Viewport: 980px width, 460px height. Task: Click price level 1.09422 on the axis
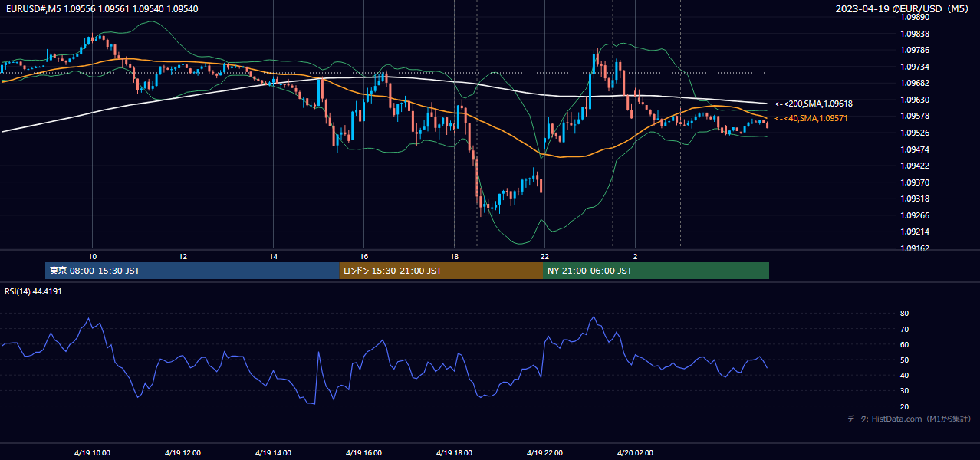914,166
